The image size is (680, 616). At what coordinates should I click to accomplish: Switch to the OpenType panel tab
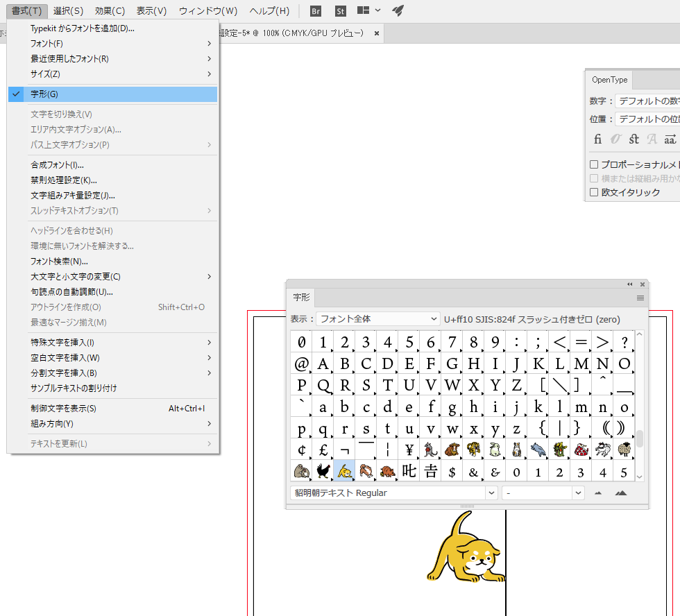click(609, 80)
